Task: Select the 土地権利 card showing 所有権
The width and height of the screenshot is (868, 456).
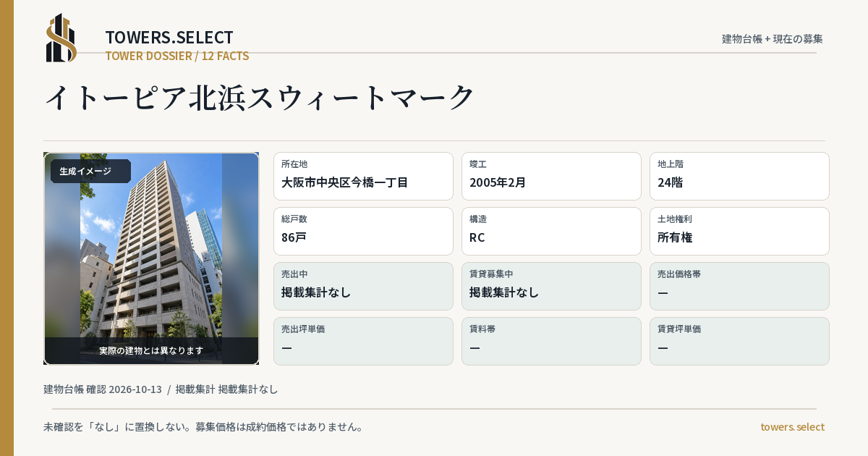Action: [x=739, y=231]
